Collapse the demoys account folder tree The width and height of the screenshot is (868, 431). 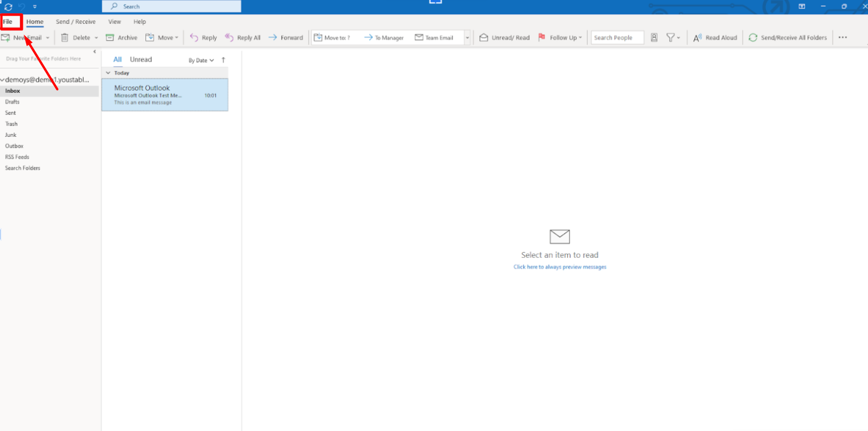coord(2,80)
